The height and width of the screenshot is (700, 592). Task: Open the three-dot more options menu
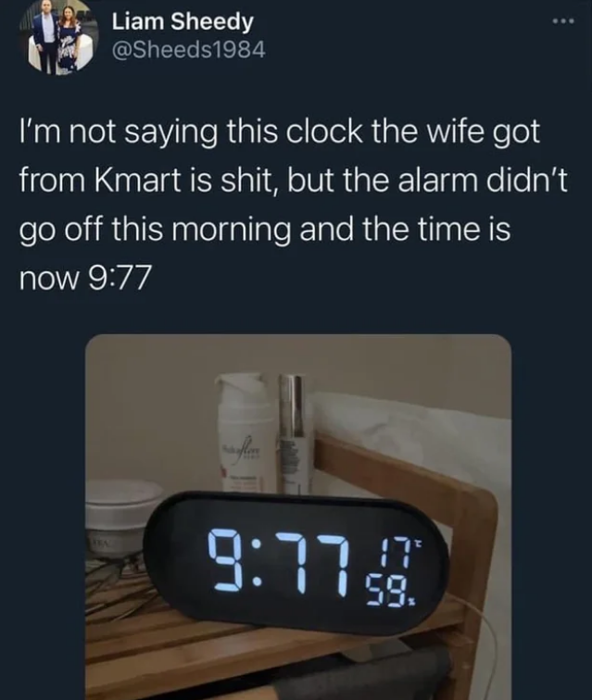(562, 20)
